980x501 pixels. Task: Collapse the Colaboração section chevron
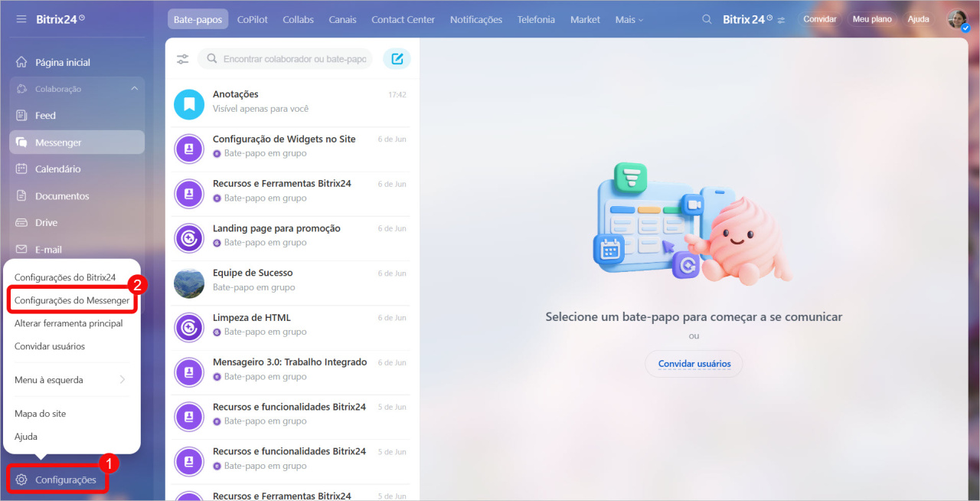(x=135, y=89)
